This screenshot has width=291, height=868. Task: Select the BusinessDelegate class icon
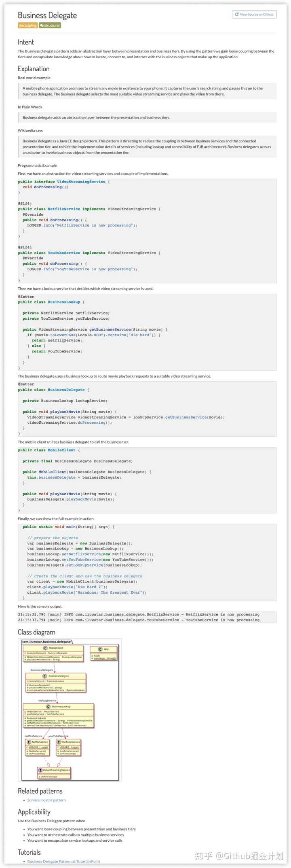tap(45, 676)
